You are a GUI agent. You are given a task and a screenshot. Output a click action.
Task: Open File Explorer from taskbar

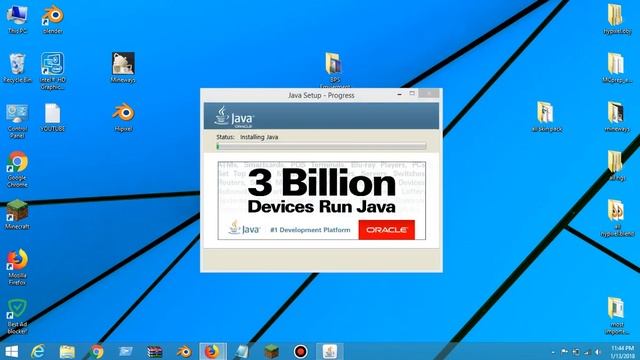coord(67,351)
